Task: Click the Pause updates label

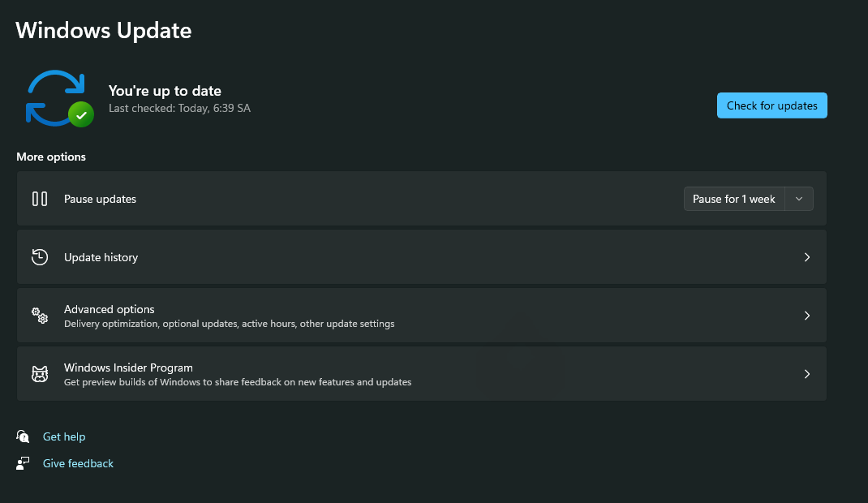Action: point(101,200)
